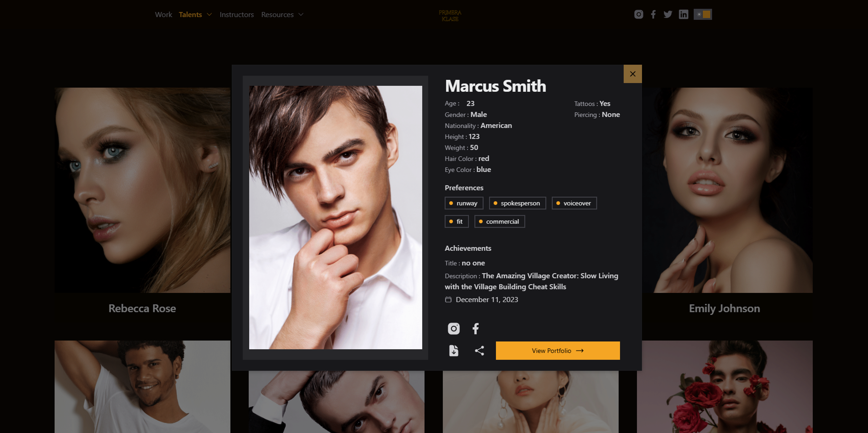868x433 pixels.
Task: Open Marcus Smith's Instagram profile icon
Action: tap(453, 328)
